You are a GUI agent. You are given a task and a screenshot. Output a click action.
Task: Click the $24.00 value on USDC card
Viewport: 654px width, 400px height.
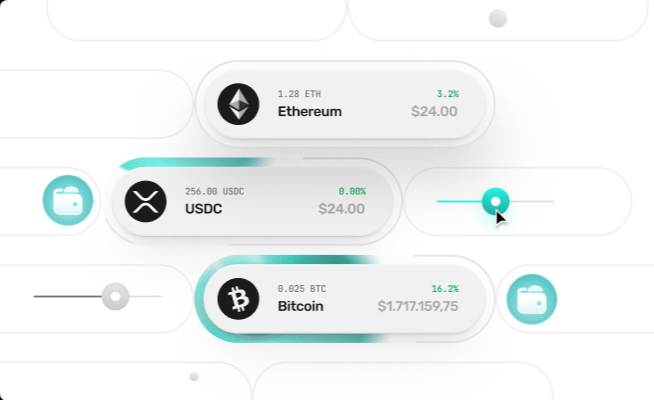click(x=341, y=210)
